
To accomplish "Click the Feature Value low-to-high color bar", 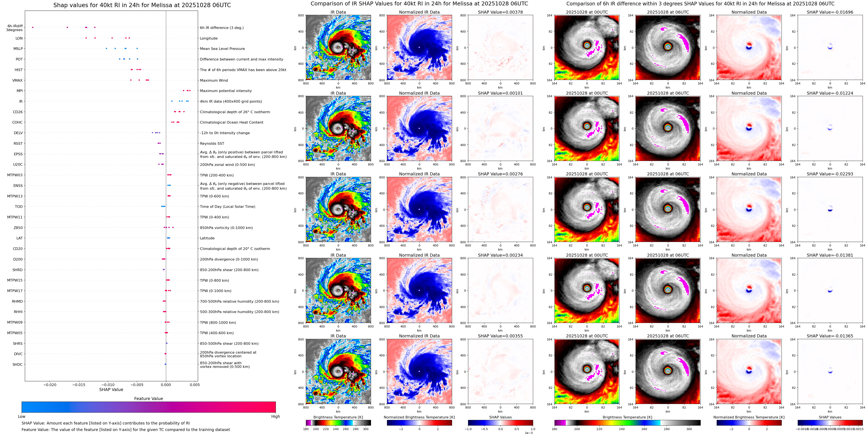I will (x=148, y=407).
